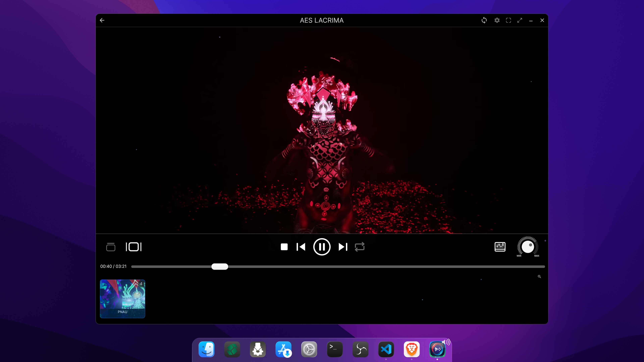Open the settings gear in the title bar
Screen dimensions: 644x362
pyautogui.click(x=497, y=20)
